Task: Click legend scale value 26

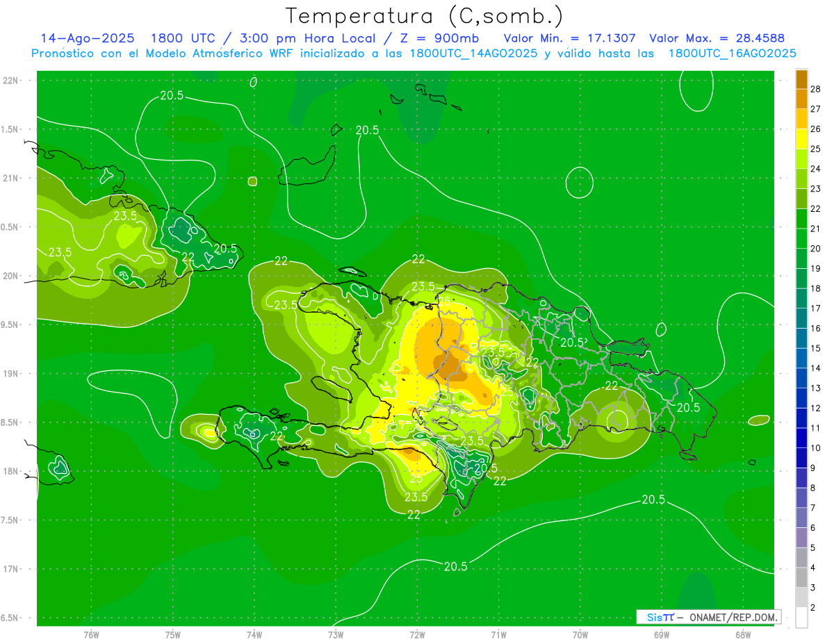Action: coord(816,129)
